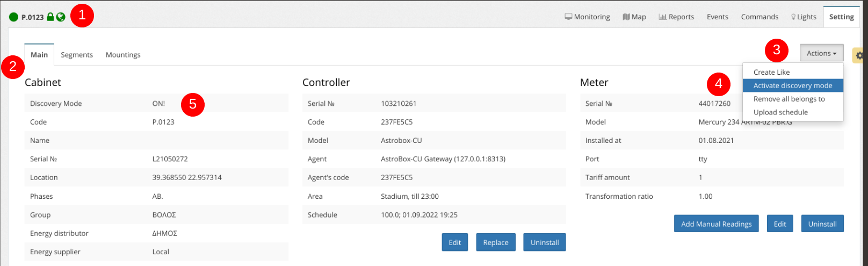Expand the Actions dropdown
This screenshot has width=868, height=266.
(821, 53)
